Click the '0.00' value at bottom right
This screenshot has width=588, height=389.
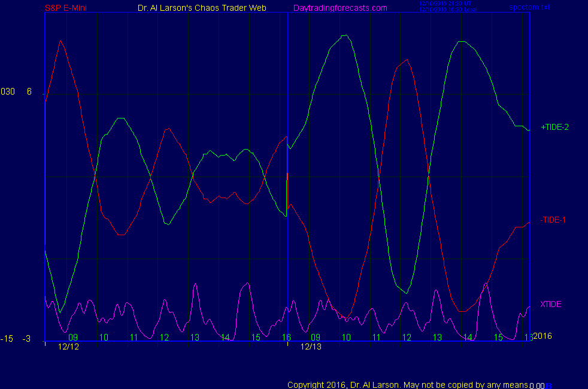pos(537,385)
